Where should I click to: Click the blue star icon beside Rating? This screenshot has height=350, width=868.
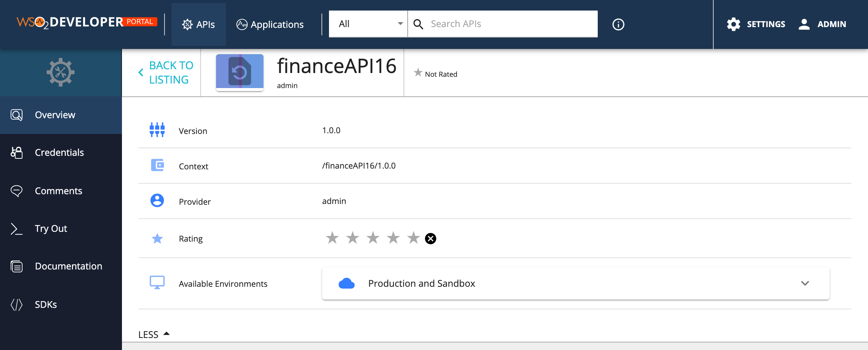pos(157,238)
